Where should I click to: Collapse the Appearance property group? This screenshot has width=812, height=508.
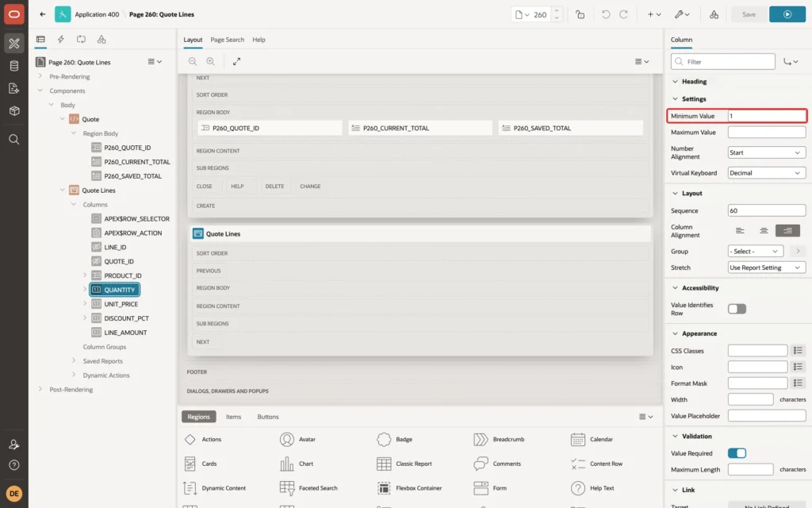coord(675,334)
